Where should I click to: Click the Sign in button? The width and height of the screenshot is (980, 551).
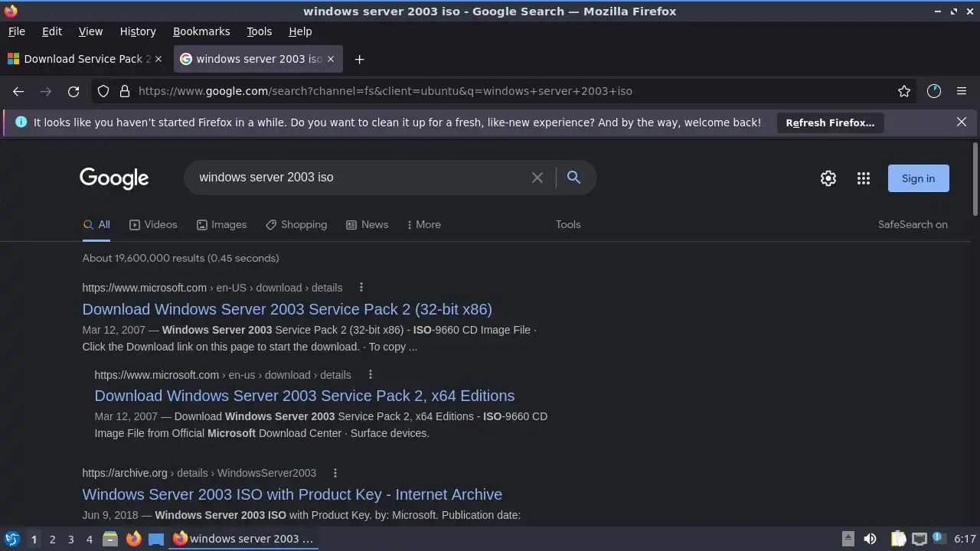point(918,178)
